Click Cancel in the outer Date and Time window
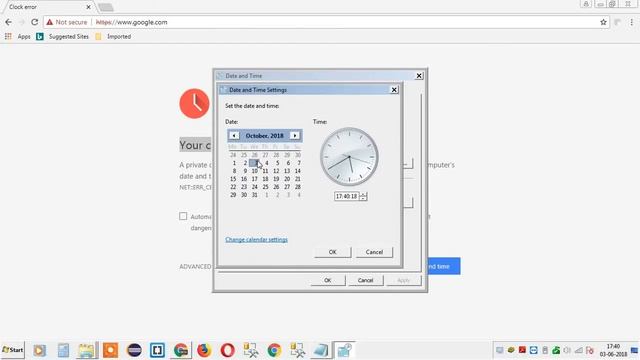The height and width of the screenshot is (360, 640). click(365, 280)
